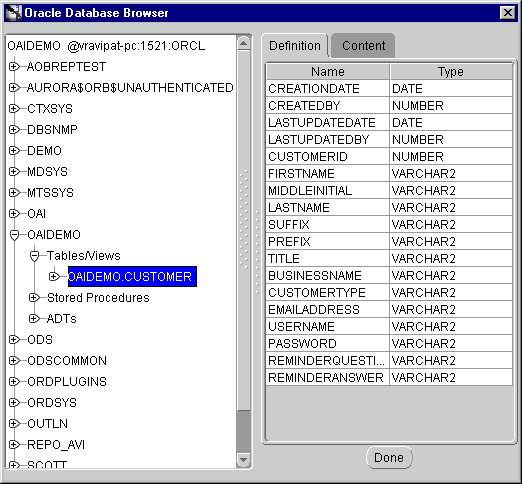The height and width of the screenshot is (484, 522).
Task: Click the Oracle Database Browser title icon
Action: pos(14,13)
